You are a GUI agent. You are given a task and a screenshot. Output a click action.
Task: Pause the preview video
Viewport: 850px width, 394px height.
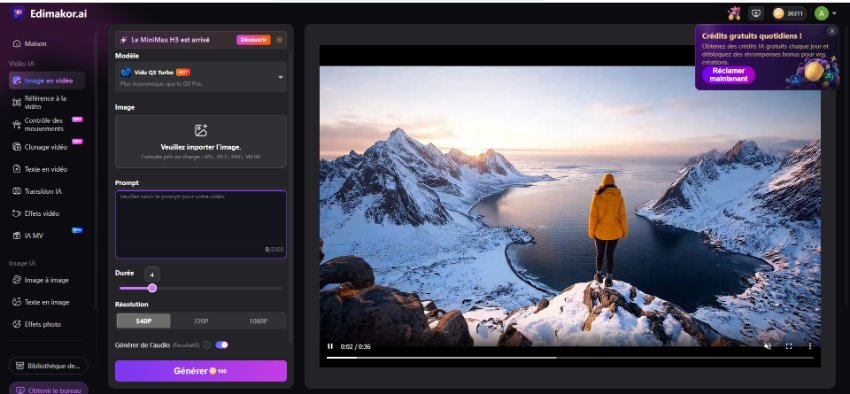point(330,346)
